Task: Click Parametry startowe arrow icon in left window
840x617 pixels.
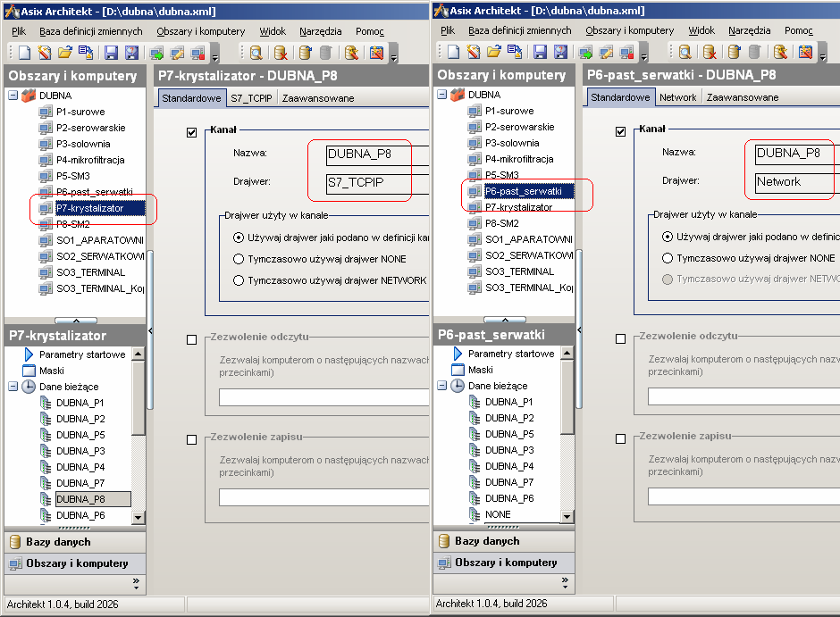Action: (x=29, y=354)
